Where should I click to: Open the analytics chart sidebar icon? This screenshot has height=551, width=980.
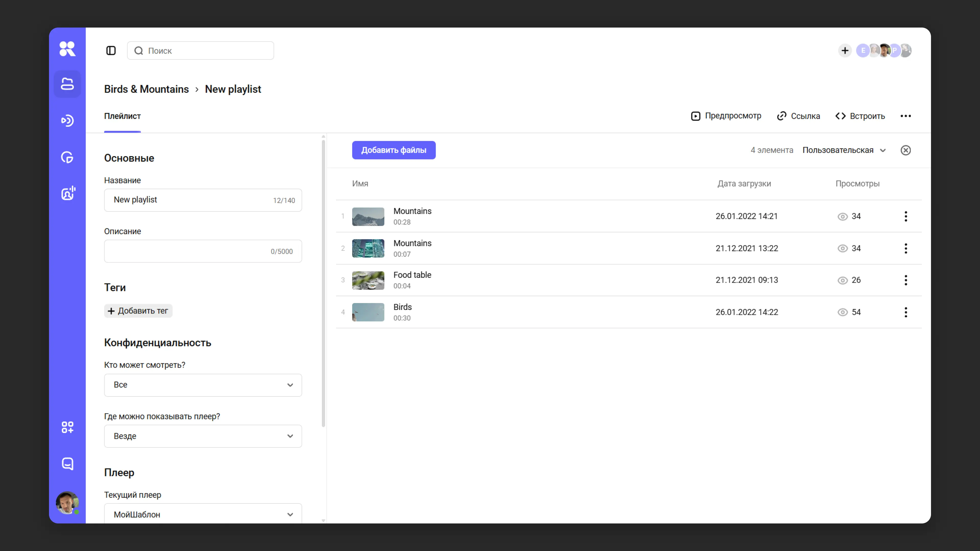tap(67, 157)
